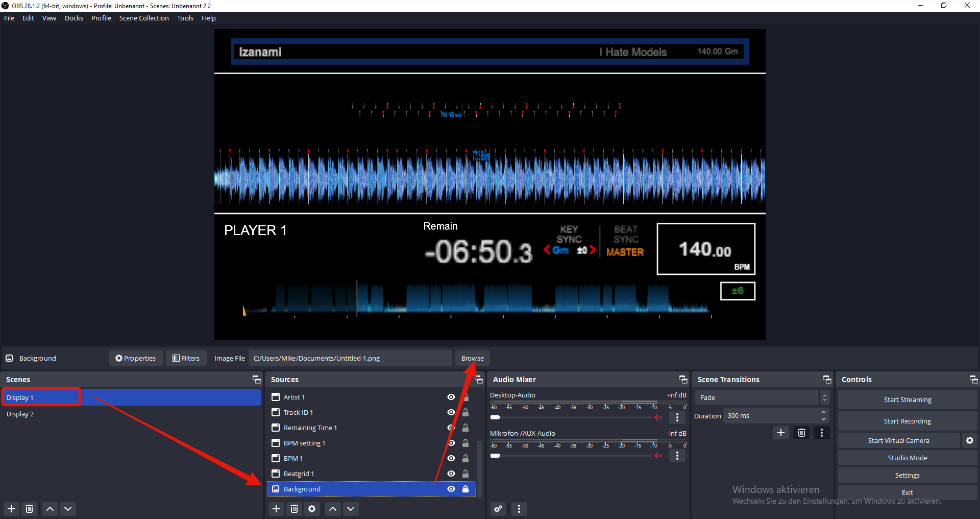Open the Fade transition dropdown
This screenshot has height=519, width=980.
[762, 397]
